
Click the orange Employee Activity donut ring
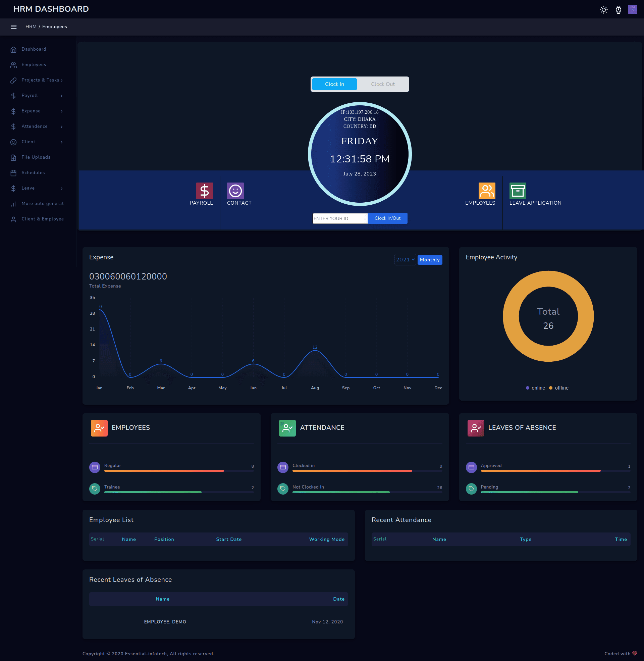pyautogui.click(x=511, y=316)
